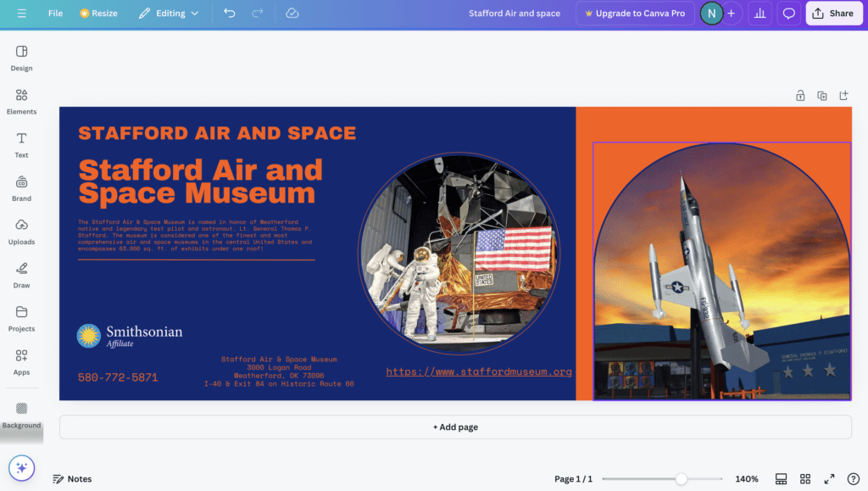Screen dimensions: 868x491
Task: Open the Apps panel
Action: 21,363
